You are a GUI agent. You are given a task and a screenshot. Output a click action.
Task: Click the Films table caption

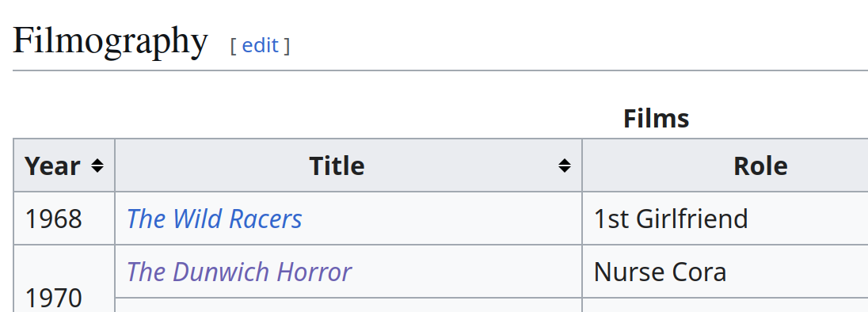(x=656, y=118)
